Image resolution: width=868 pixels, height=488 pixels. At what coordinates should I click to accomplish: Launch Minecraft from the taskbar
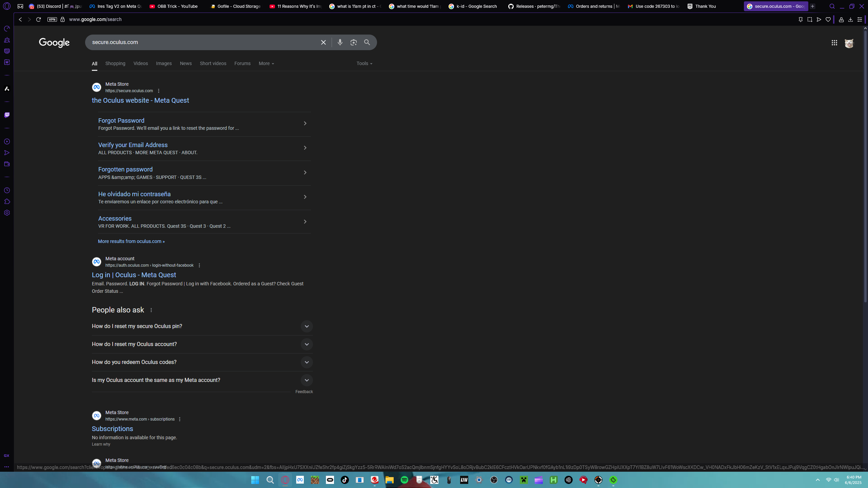(315, 480)
